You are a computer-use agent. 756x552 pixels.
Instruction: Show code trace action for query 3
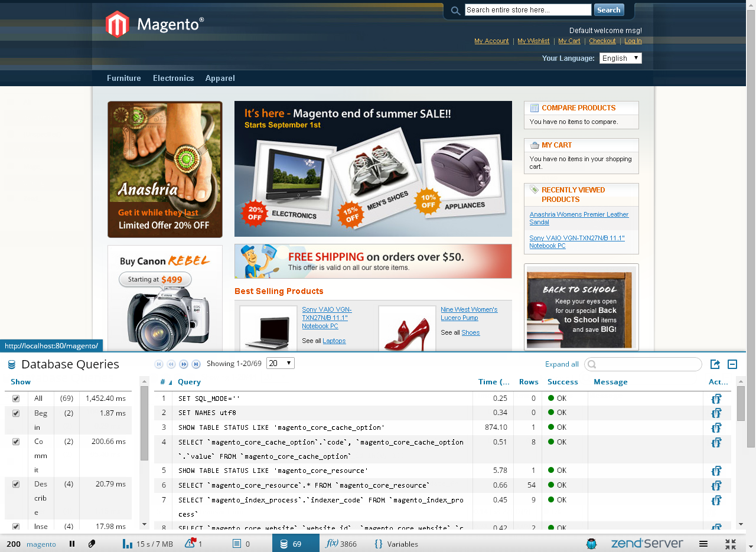pos(716,427)
